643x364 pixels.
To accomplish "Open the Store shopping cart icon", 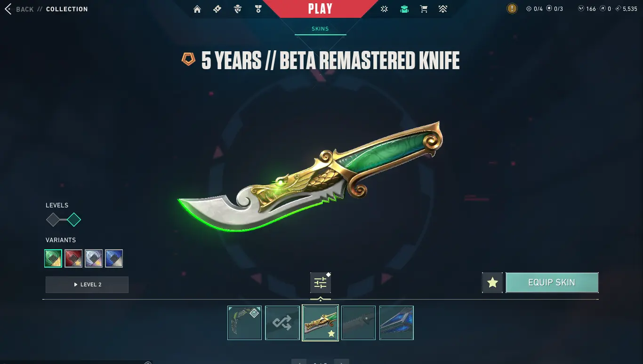I will pos(424,9).
